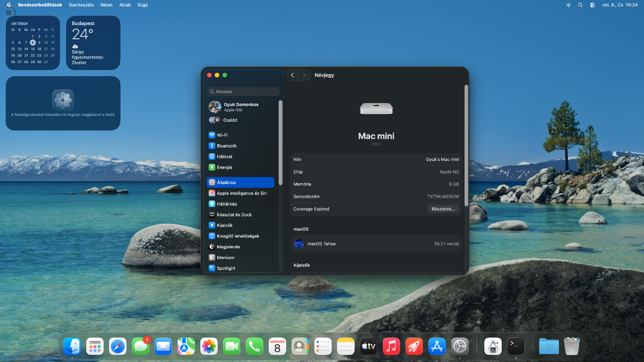Open the Súgó menu
The image size is (644, 362).
(x=143, y=5)
